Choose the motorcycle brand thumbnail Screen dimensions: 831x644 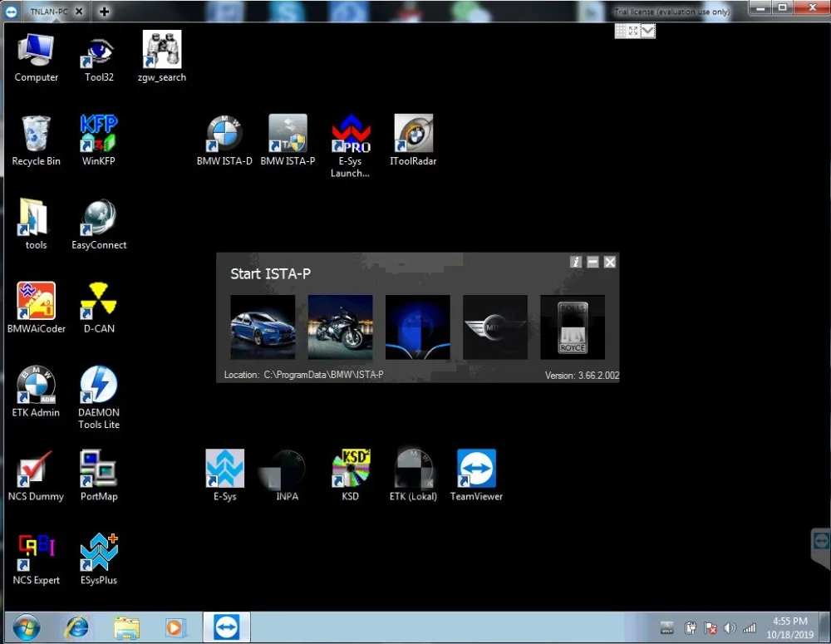point(340,327)
